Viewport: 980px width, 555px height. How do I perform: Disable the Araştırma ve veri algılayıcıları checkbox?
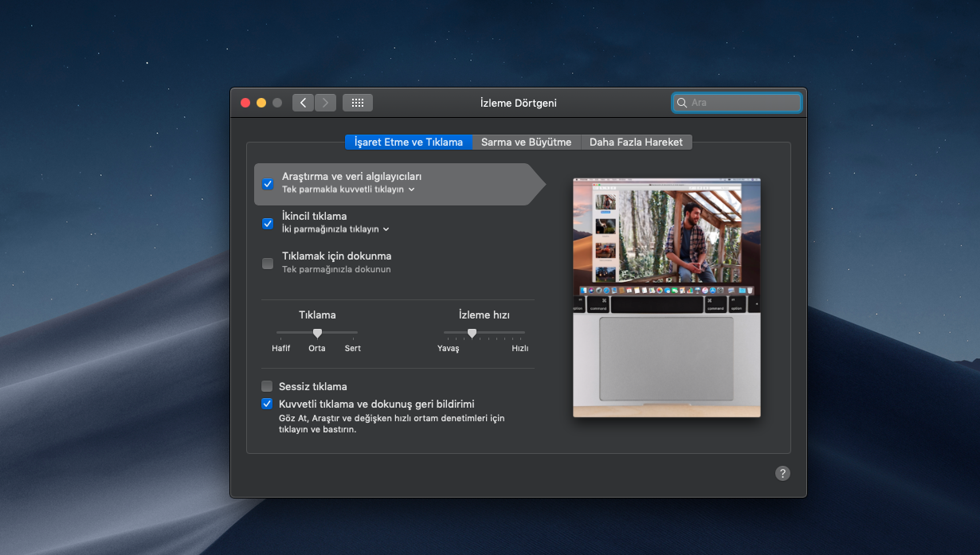point(268,184)
